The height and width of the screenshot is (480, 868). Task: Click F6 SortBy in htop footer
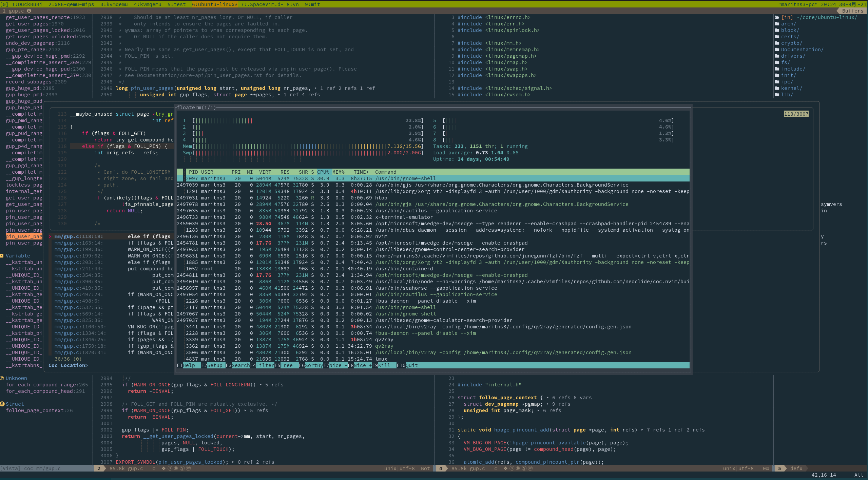311,365
